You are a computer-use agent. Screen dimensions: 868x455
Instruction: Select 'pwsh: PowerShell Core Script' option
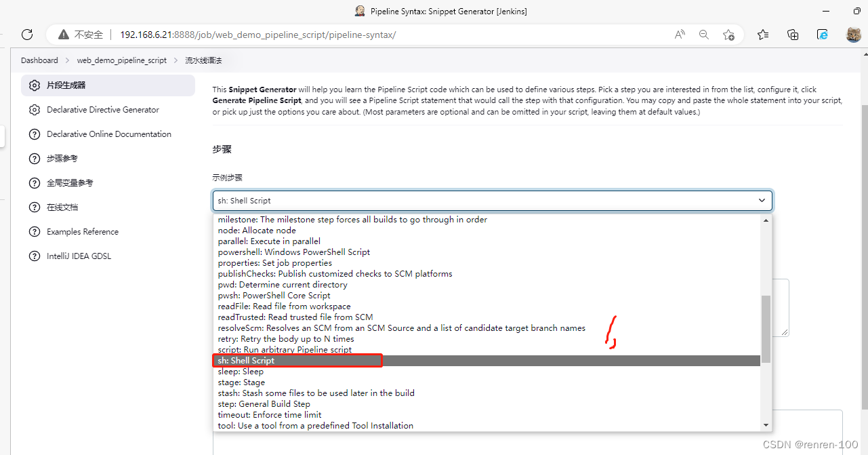click(487, 296)
